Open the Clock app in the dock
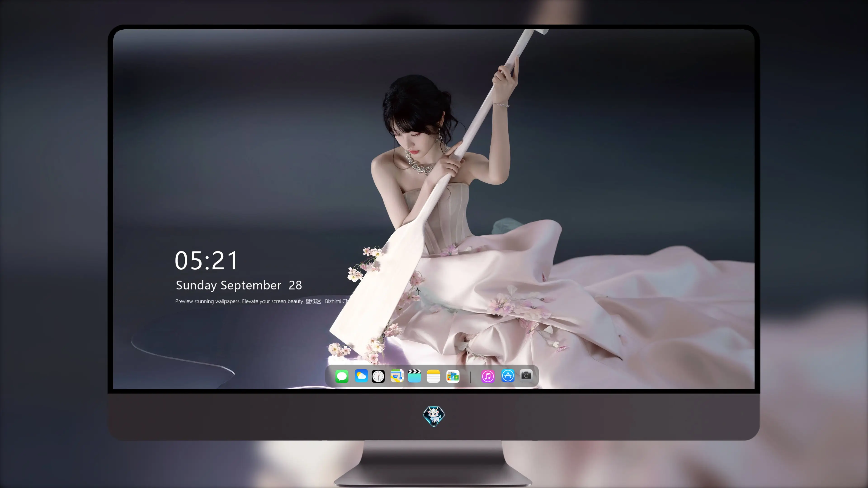 pos(378,376)
